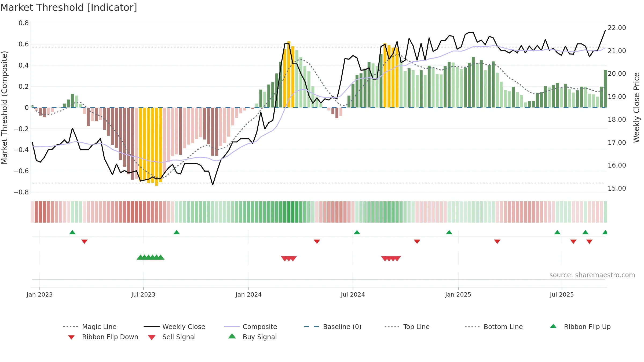Toggle the Magic Line legend entry
Image resolution: width=644 pixels, height=362 pixels.
(90, 327)
